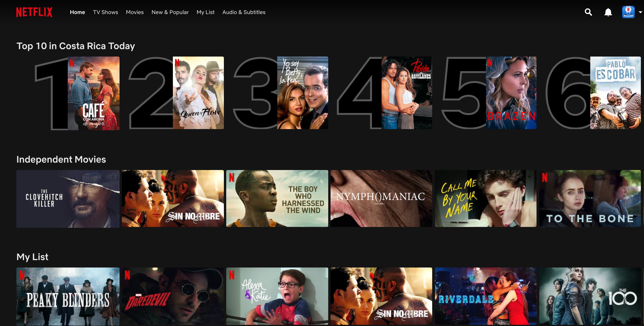The width and height of the screenshot is (644, 326).
Task: Open My List from top navigation
Action: click(x=205, y=12)
